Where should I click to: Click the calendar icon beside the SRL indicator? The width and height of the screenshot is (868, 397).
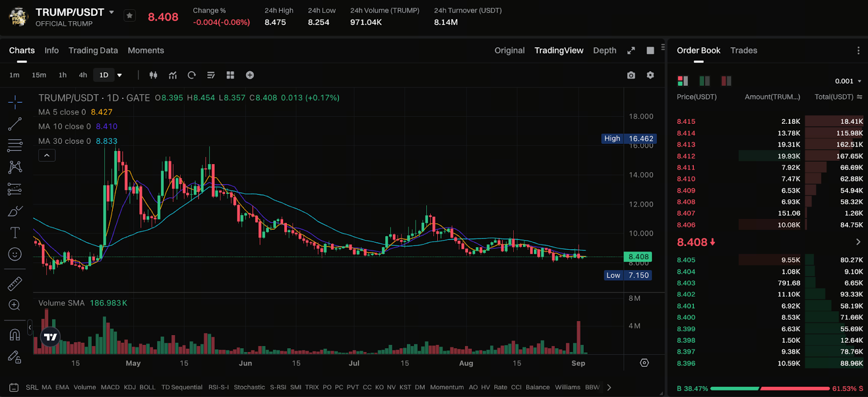pos(14,387)
